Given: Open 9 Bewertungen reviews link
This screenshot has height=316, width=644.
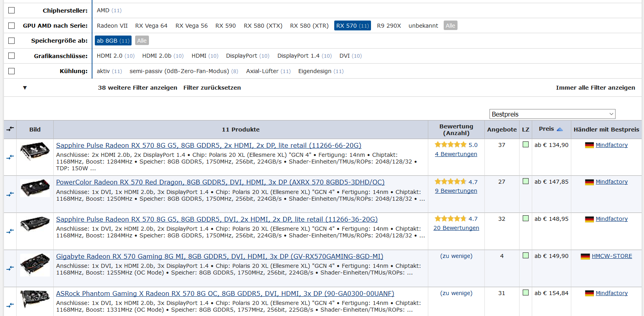Looking at the screenshot, I should (456, 191).
